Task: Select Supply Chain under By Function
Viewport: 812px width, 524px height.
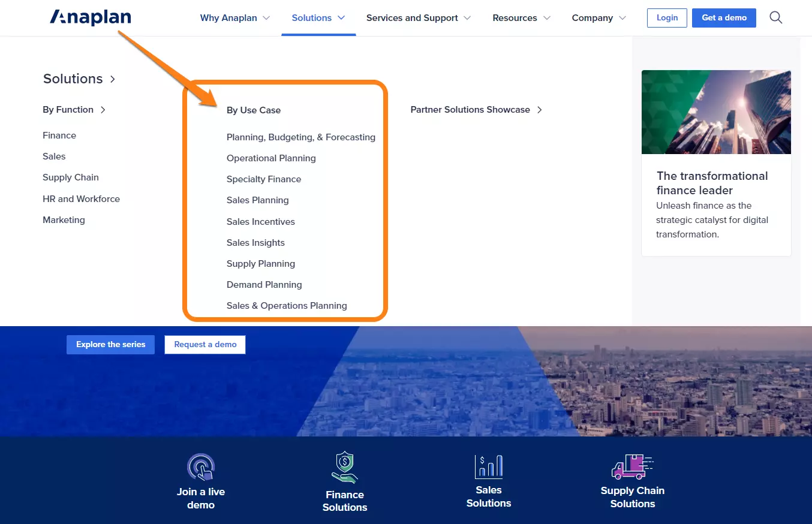Action: pyautogui.click(x=71, y=177)
